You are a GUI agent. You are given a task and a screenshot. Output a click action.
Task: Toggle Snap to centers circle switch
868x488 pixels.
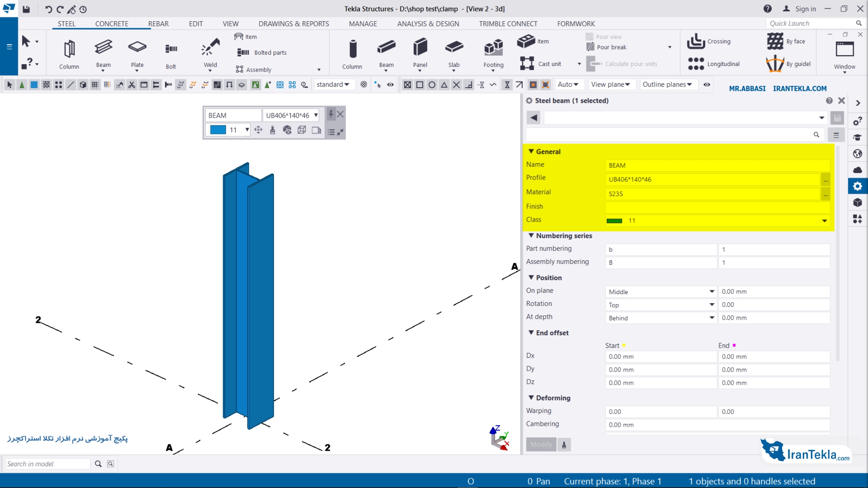click(432, 85)
